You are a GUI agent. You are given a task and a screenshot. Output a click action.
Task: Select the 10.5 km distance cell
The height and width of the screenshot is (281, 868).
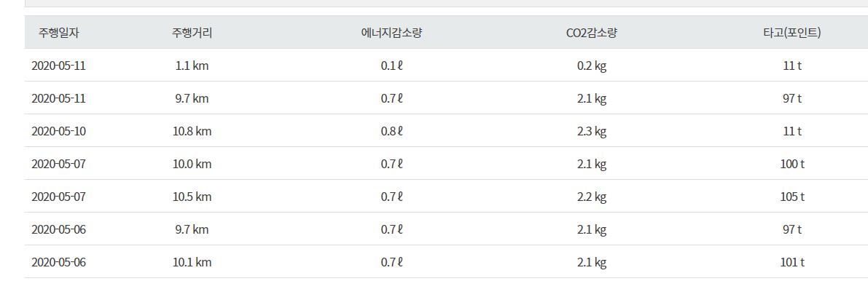click(x=192, y=197)
